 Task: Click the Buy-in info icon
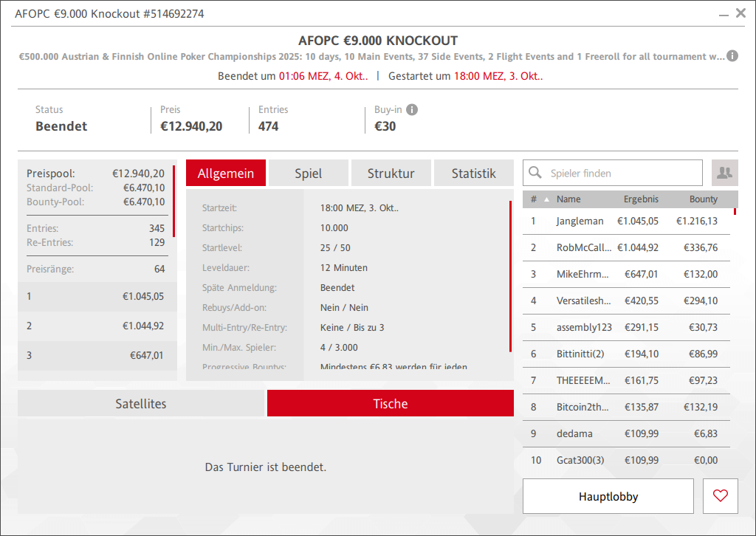pyautogui.click(x=412, y=110)
